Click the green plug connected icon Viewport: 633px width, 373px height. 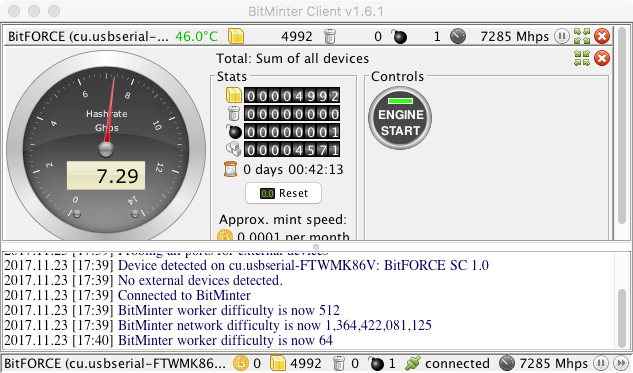pyautogui.click(x=413, y=363)
